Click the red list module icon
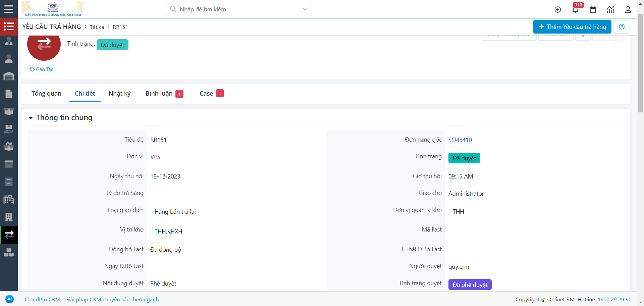644x306 pixels. pos(9,27)
